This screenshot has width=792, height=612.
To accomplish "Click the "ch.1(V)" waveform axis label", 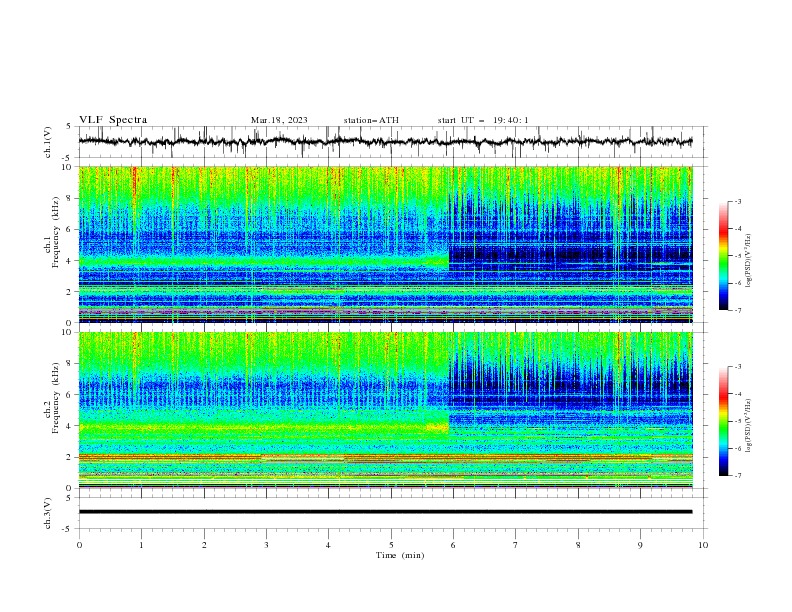I will pyautogui.click(x=48, y=142).
